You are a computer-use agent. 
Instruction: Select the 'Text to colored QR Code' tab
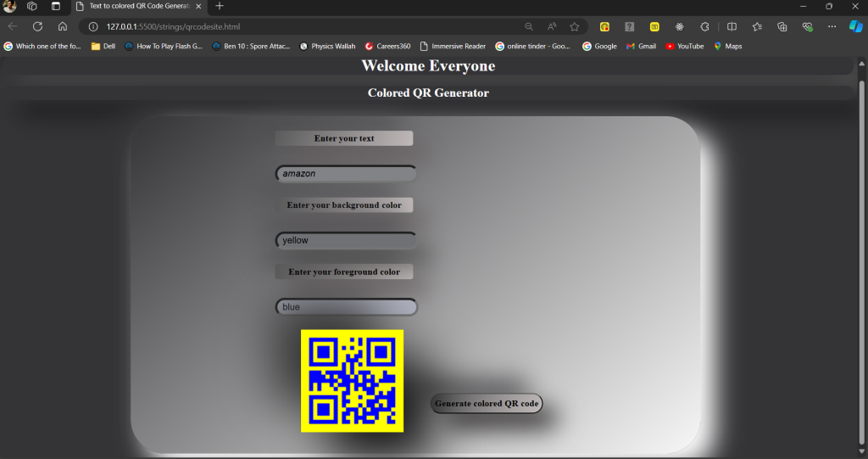[138, 6]
